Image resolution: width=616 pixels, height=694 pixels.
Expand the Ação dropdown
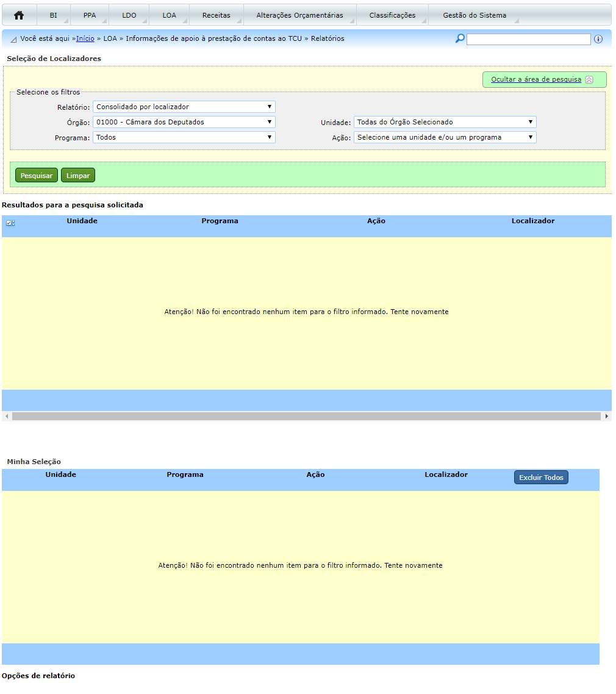[445, 137]
